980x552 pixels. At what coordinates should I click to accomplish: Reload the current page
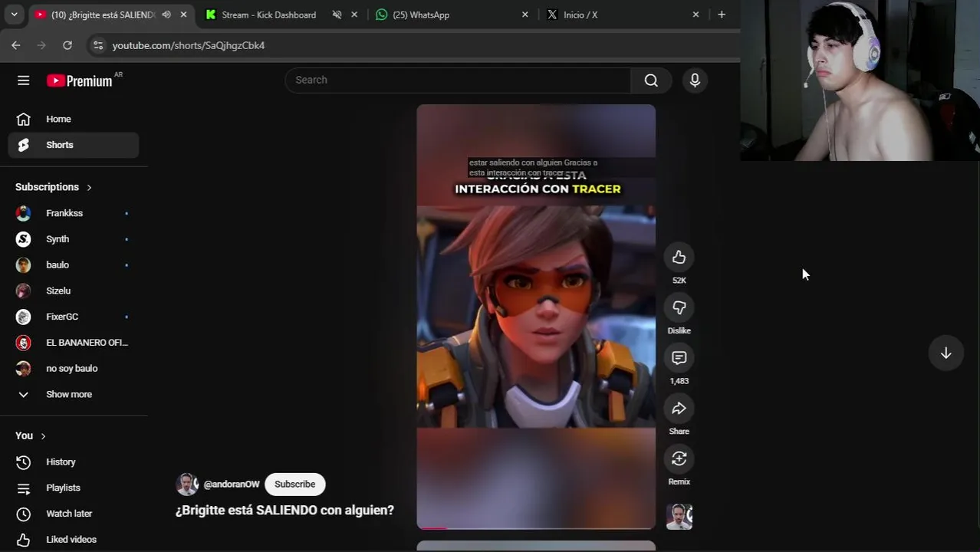pyautogui.click(x=67, y=45)
